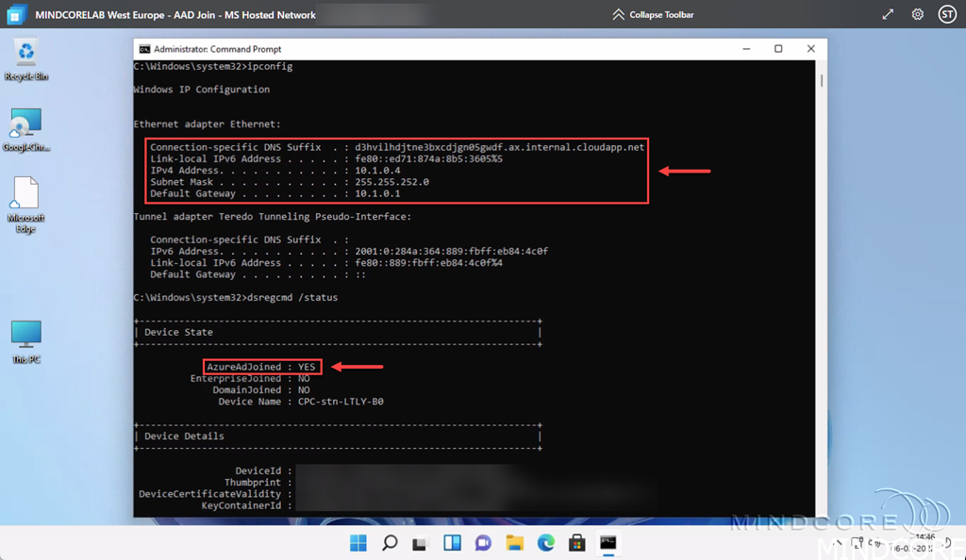Open Task View from the taskbar
The height and width of the screenshot is (560, 966).
421,543
